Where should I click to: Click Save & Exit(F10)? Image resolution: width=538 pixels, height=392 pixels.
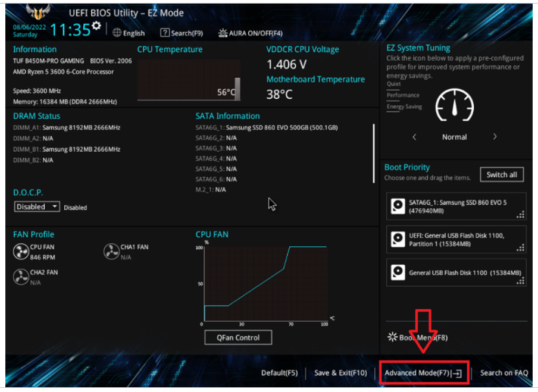340,373
